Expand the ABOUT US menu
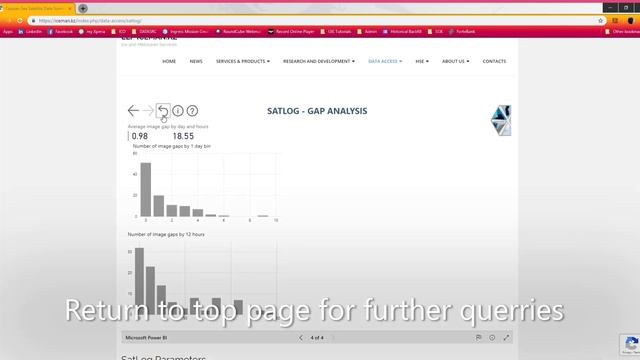Viewport: 640px width, 360px height. 456,61
